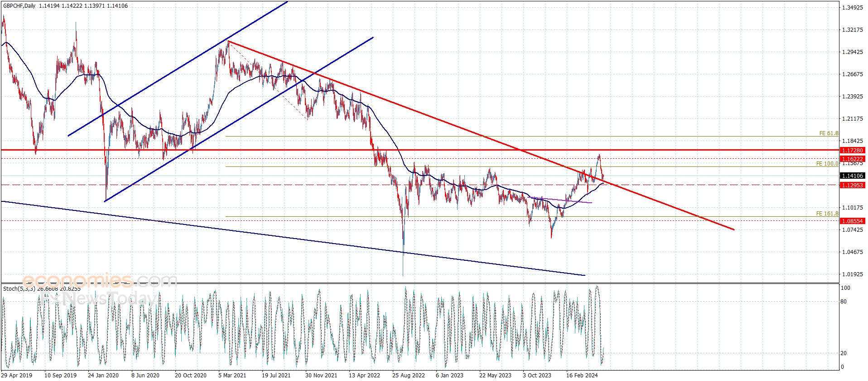The image size is (868, 381).
Task: Click the red 1.12953 price label
Action: (852, 185)
